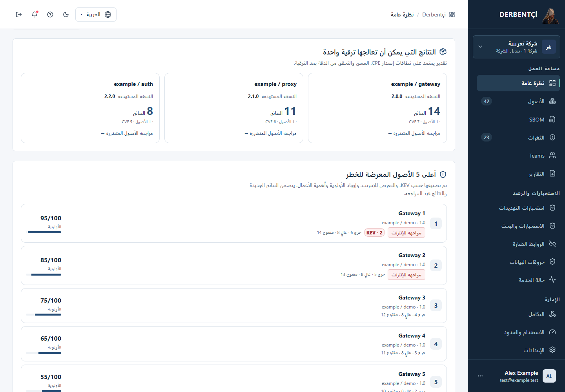Review affected assets for example / proxy
This screenshot has width=565, height=392.
(270, 133)
